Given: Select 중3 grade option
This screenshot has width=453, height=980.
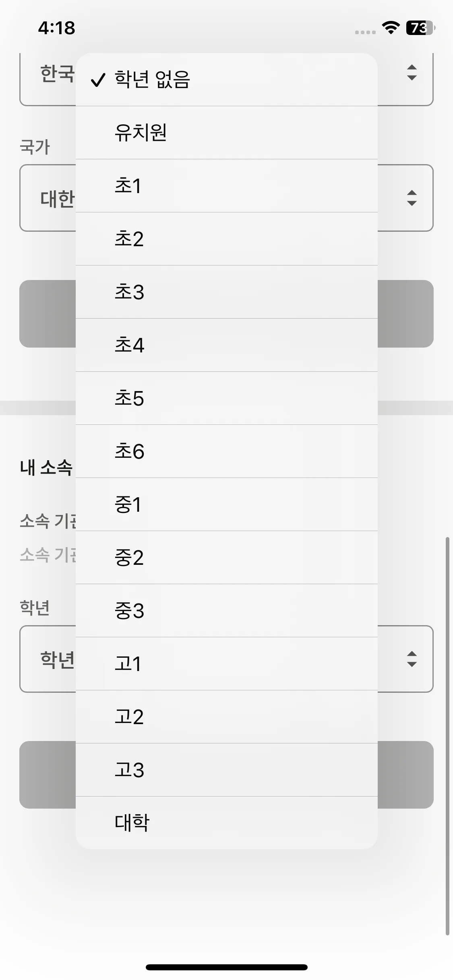Looking at the screenshot, I should (x=226, y=610).
